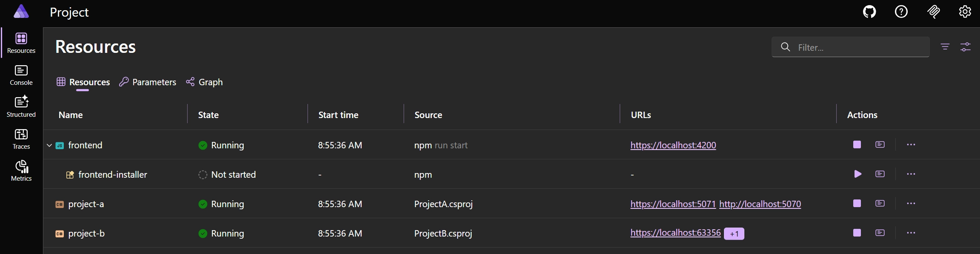This screenshot has width=980, height=254.
Task: Open the GitHub repository icon
Action: click(x=869, y=12)
